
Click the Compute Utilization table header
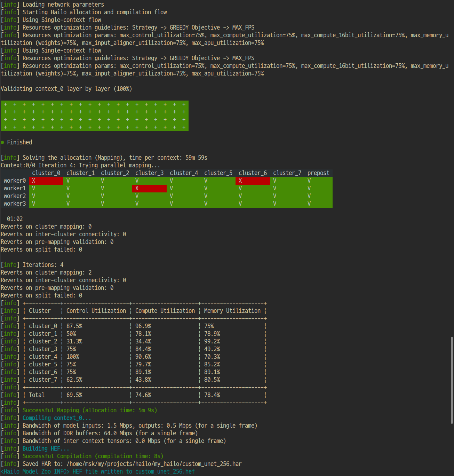tap(165, 311)
